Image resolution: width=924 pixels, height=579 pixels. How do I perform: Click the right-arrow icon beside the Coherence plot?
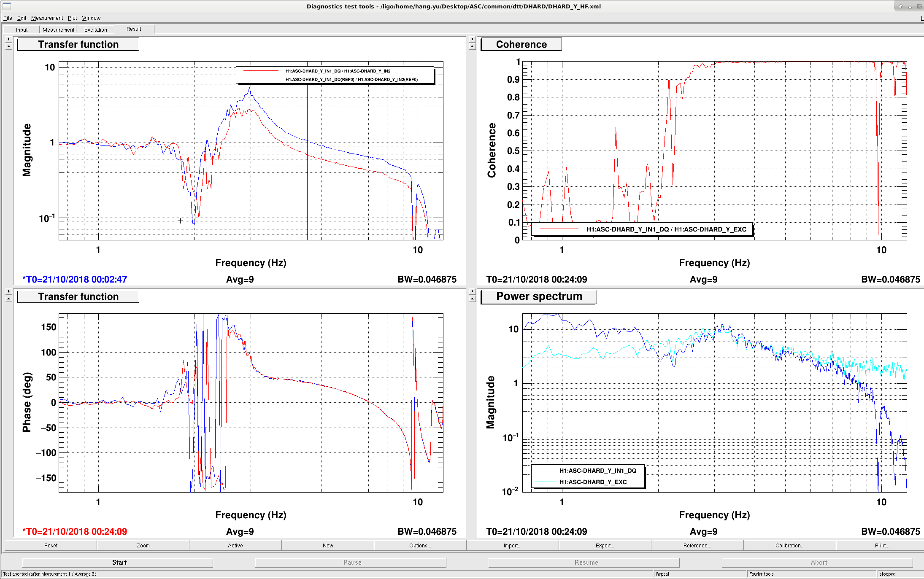pyautogui.click(x=472, y=39)
